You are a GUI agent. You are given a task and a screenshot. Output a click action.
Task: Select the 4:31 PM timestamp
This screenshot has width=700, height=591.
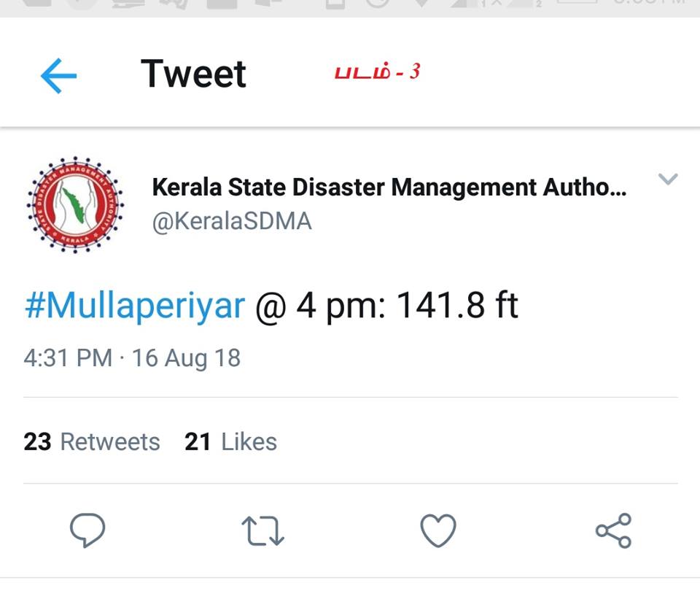68,358
